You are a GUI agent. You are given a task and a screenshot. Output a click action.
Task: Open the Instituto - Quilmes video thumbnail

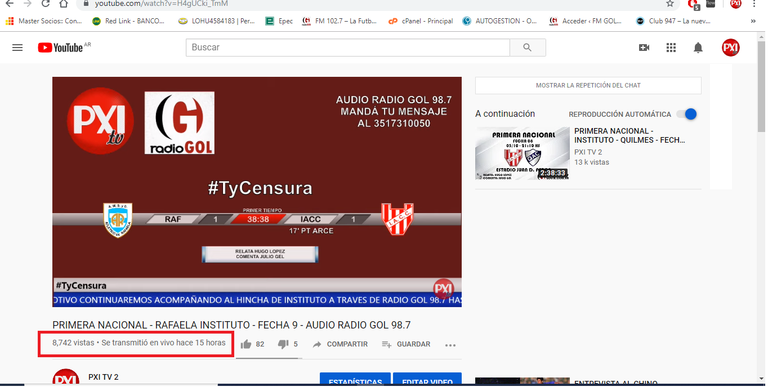coord(522,153)
